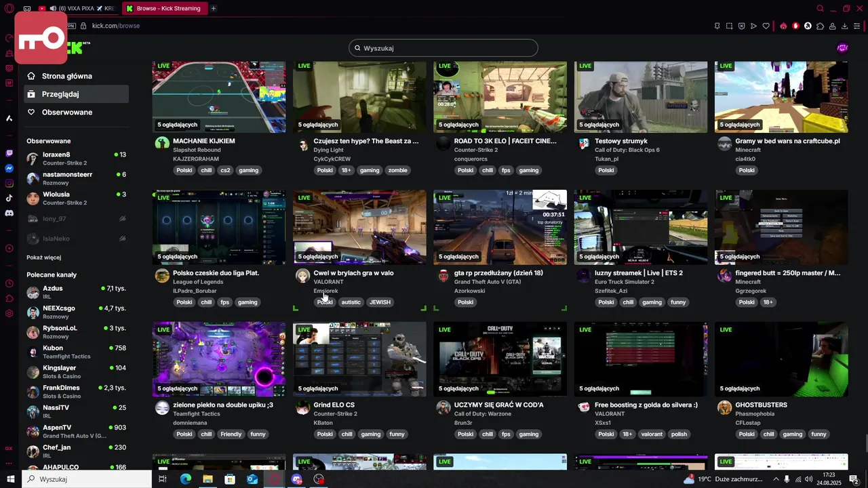Viewport: 868px width, 488px height.
Task: Click the valorant tag under Free boosting
Action: [x=652, y=434]
